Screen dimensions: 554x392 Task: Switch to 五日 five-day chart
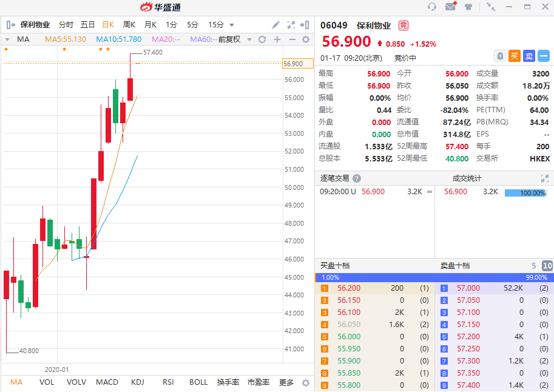(x=87, y=25)
